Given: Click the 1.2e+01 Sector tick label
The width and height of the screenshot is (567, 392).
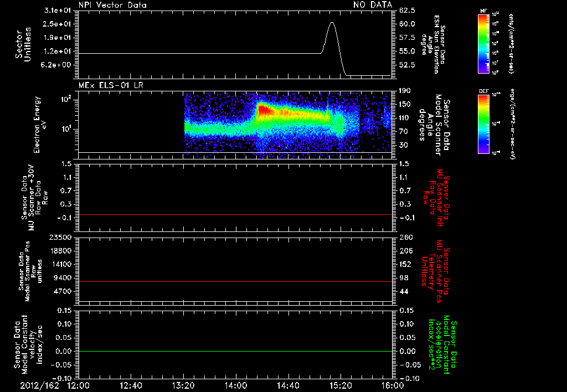Looking at the screenshot, I should click(58, 51).
